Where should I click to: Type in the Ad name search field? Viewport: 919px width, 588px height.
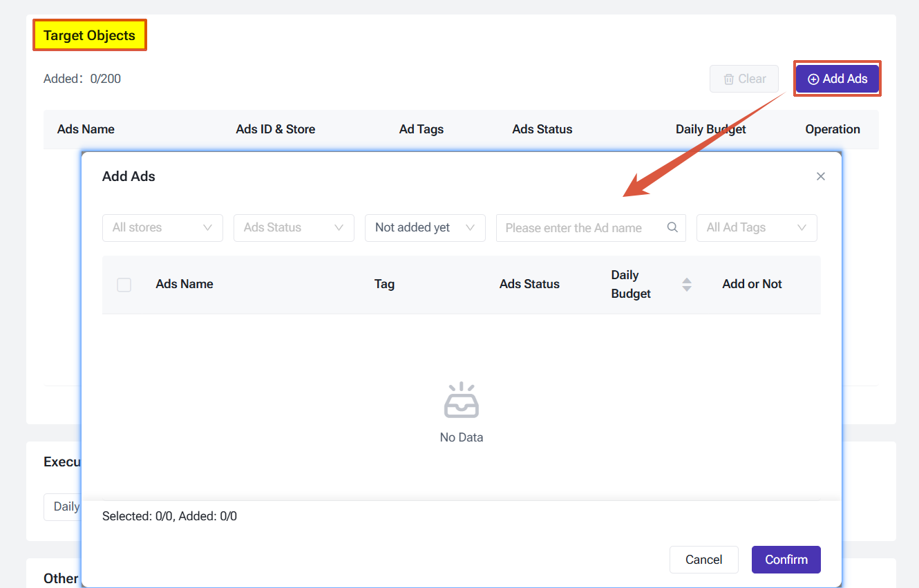pos(580,227)
